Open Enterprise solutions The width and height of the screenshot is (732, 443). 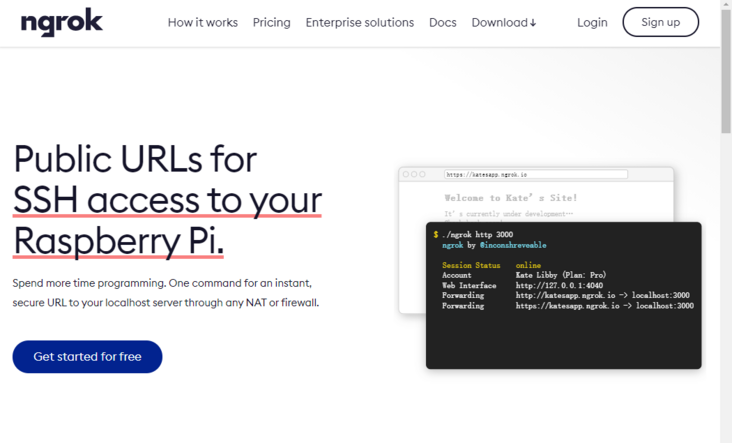tap(359, 22)
